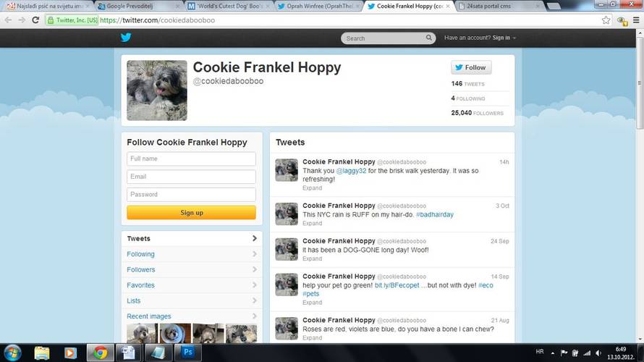The height and width of the screenshot is (362, 644).
Task: Open Photoshop from the taskbar
Action: pos(187,353)
